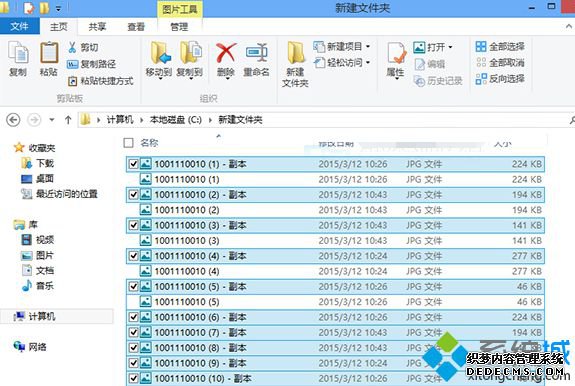Check the select-all box beside 名称 header

(128, 143)
